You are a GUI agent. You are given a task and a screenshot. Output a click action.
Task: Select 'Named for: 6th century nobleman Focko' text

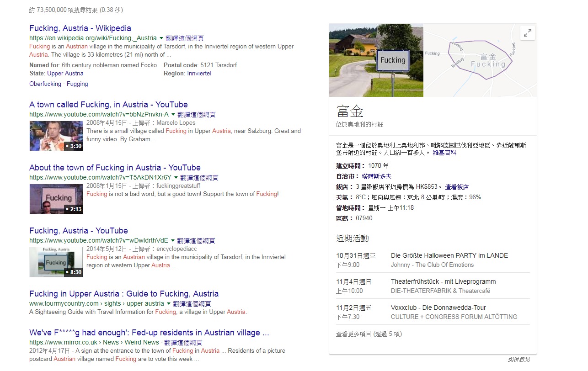pos(93,65)
